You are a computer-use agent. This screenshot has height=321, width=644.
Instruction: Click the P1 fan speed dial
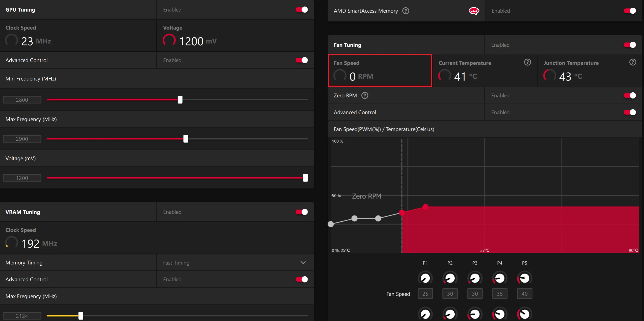coord(425,278)
